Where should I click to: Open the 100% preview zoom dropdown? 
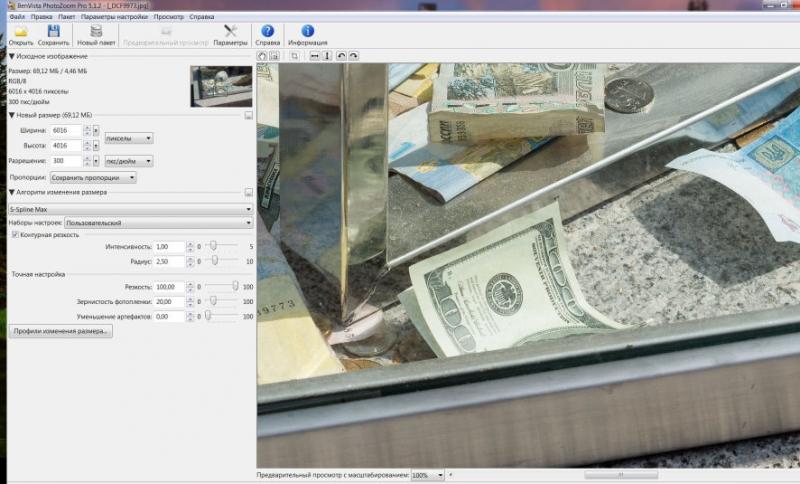click(x=428, y=475)
